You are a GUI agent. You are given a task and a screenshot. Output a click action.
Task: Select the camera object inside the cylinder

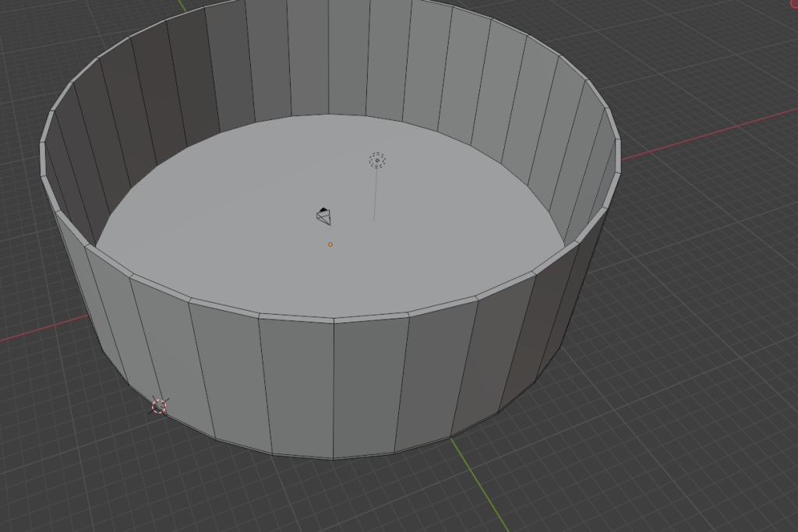(x=323, y=216)
